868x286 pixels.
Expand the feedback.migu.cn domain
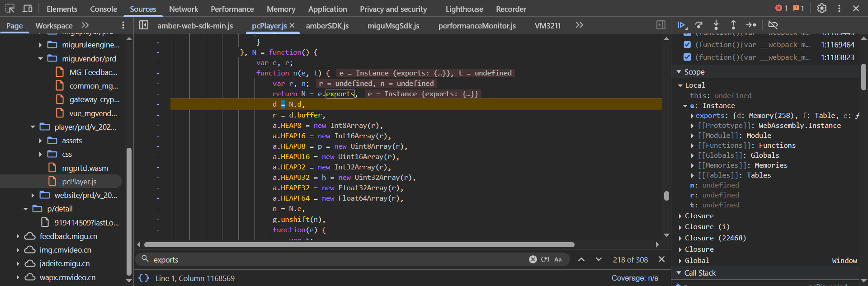pos(18,236)
